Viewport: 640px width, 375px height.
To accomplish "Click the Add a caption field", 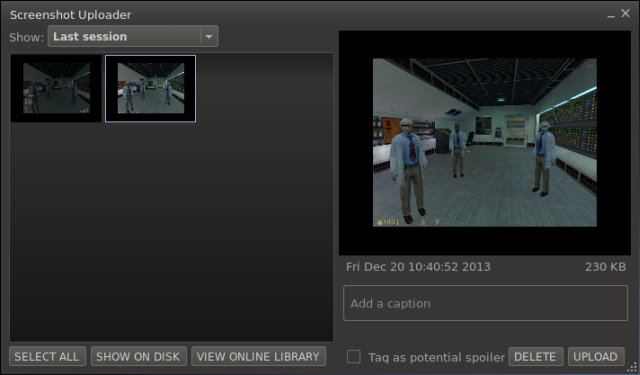I will coord(485,303).
